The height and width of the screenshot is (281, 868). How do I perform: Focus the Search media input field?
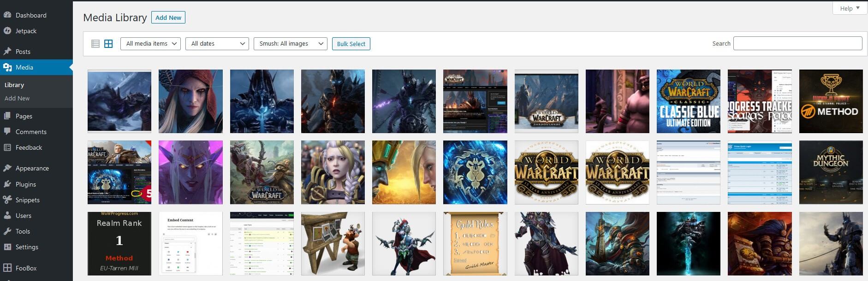[797, 43]
